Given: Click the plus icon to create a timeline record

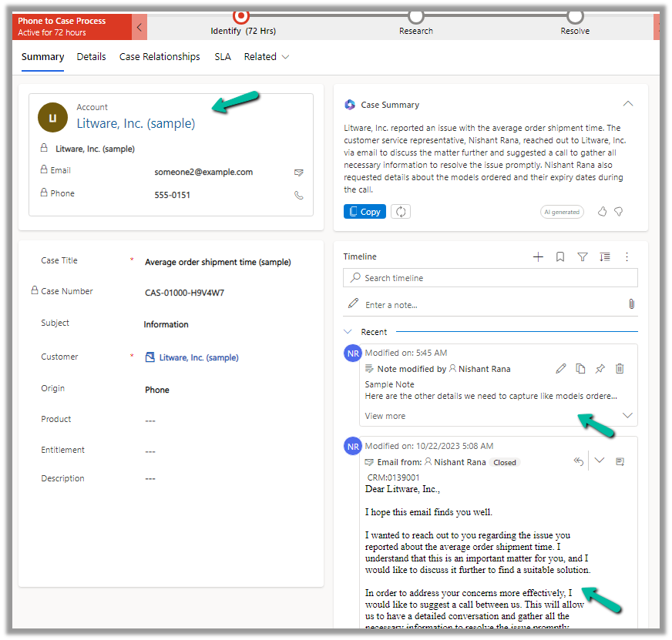Looking at the screenshot, I should 538,257.
